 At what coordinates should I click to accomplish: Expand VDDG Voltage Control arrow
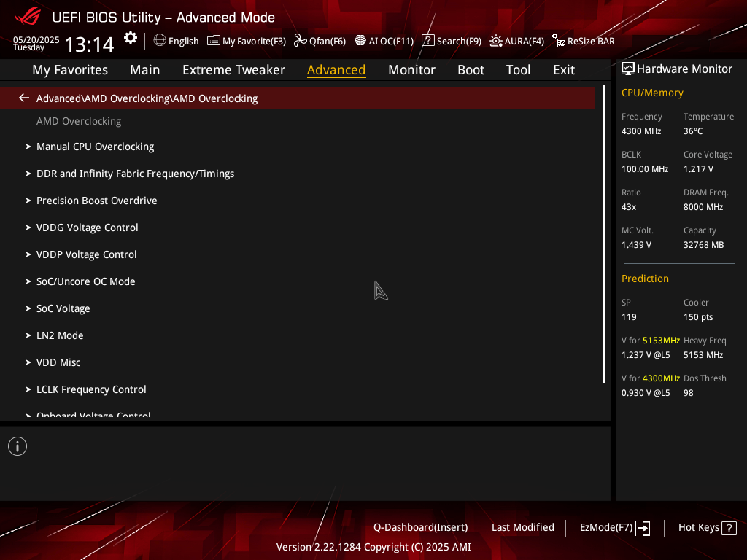(28, 227)
